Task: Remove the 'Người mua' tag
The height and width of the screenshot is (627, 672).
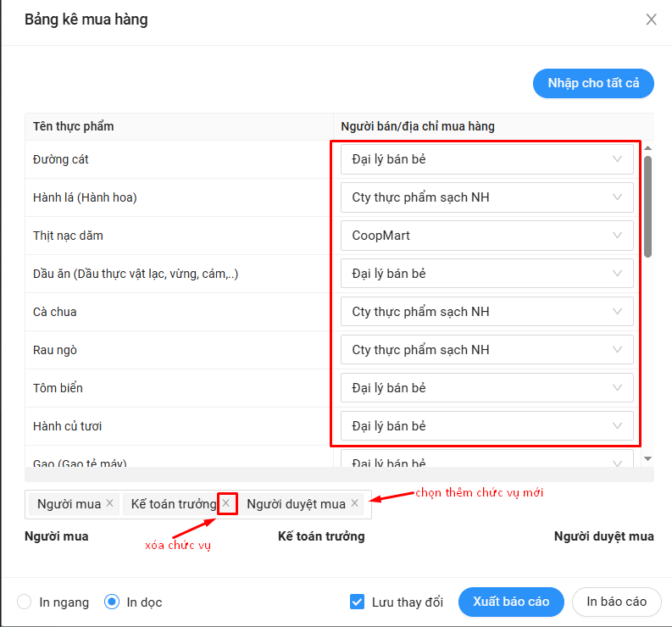Action: pos(109,503)
